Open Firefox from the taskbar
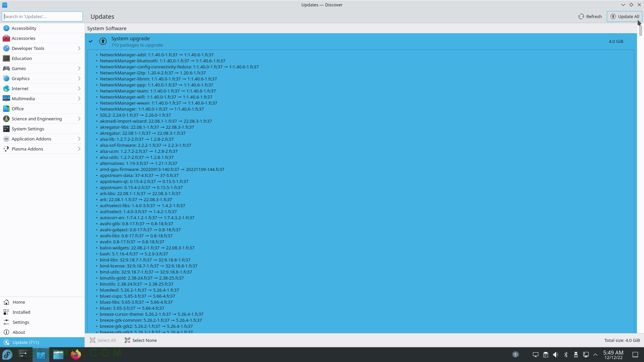Screen dimensions: 644x362 [76, 354]
